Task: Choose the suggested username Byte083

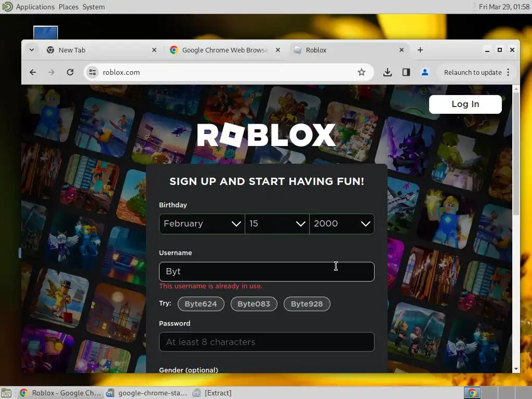Action: tap(254, 304)
